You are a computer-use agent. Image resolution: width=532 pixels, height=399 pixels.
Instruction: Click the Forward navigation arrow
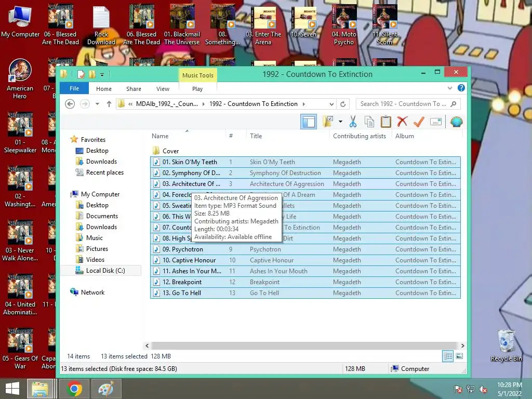(x=85, y=104)
